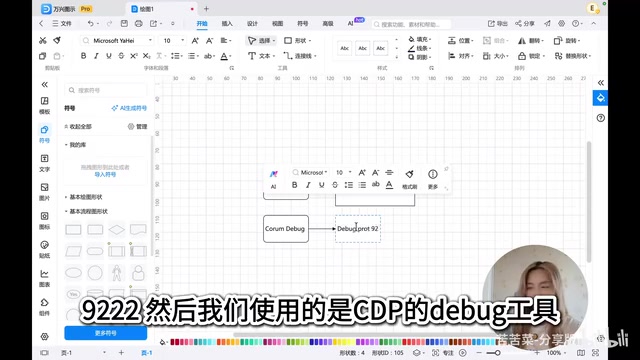The width and height of the screenshot is (640, 360).
Task: Open the 位置 position dropdown
Action: (461, 40)
